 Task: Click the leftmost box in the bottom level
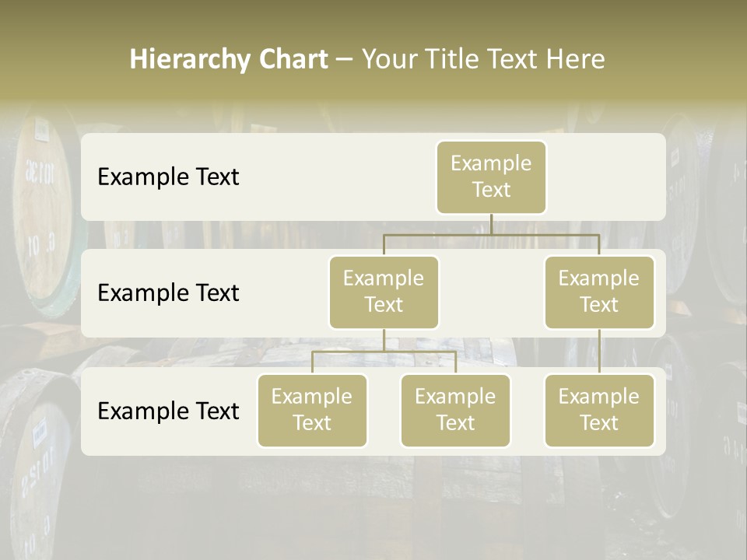pyautogui.click(x=312, y=411)
